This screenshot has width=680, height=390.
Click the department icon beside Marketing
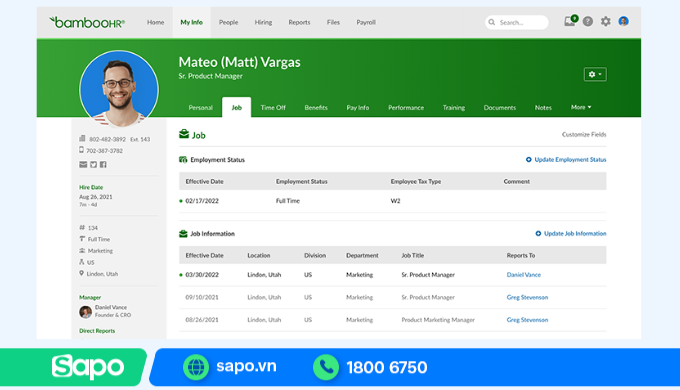pyautogui.click(x=82, y=250)
